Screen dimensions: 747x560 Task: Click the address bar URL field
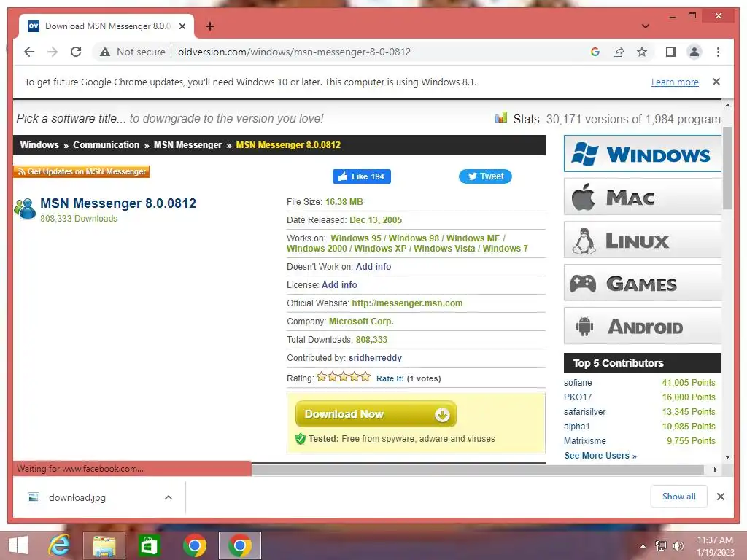click(295, 52)
